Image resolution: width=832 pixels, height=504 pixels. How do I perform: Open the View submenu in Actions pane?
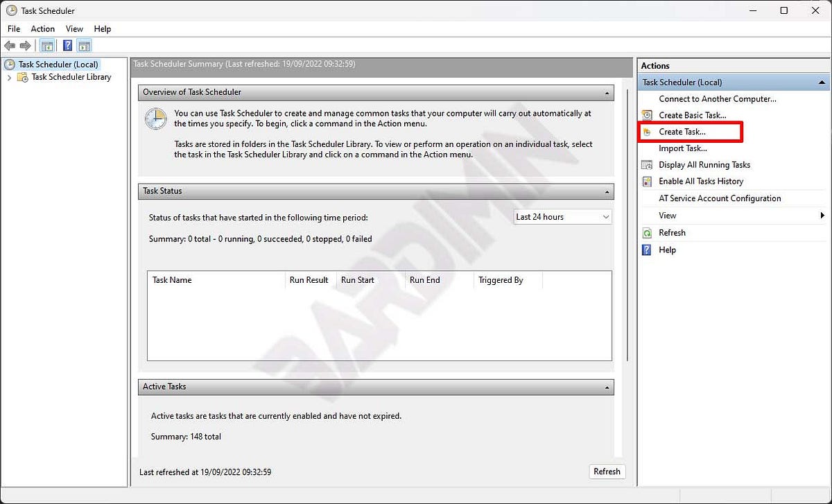pos(667,216)
